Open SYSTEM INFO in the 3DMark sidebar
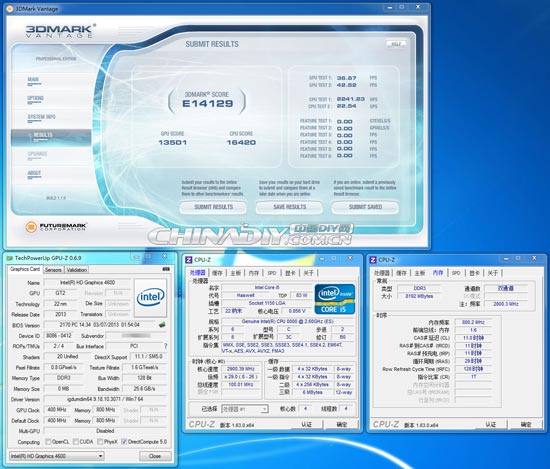 click(41, 117)
